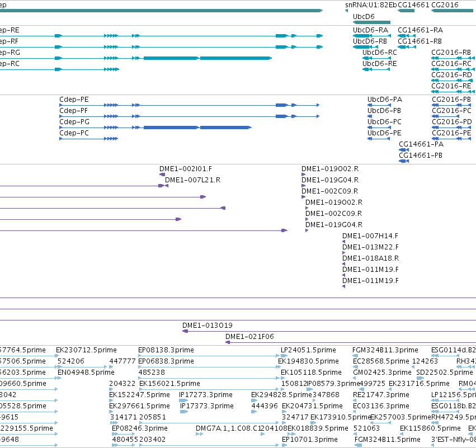The image size is (476, 448).
Task: Select the EK297661.5prime EST label
Action: pyautogui.click(x=139, y=407)
